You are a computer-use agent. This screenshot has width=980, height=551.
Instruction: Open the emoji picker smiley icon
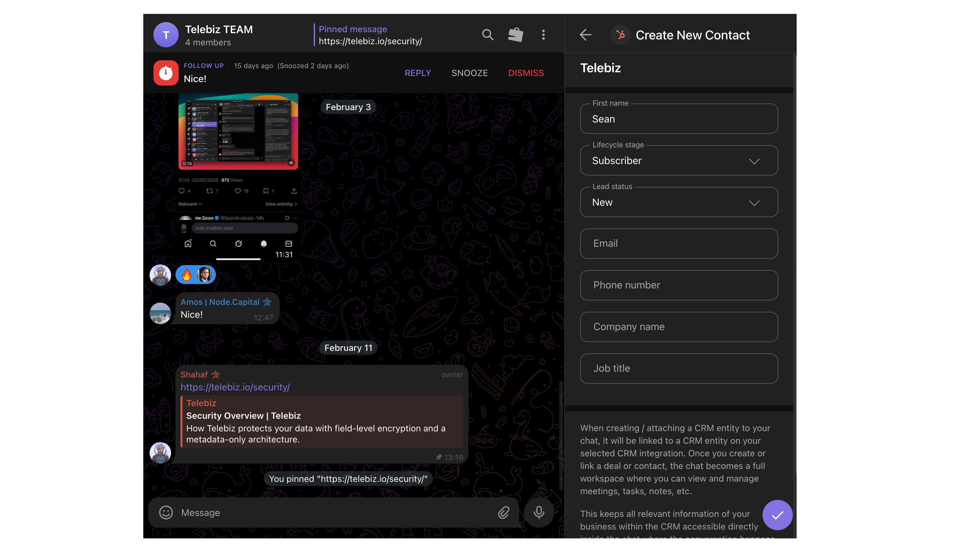(166, 512)
